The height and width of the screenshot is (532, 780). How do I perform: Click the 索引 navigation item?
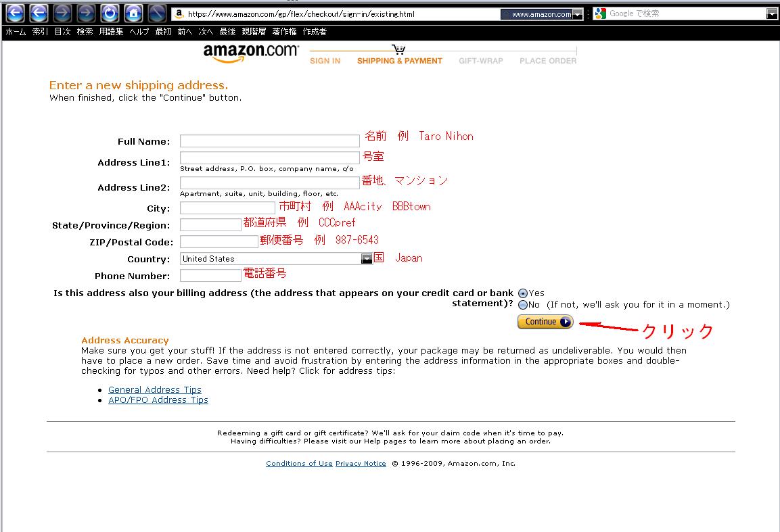coord(40,32)
